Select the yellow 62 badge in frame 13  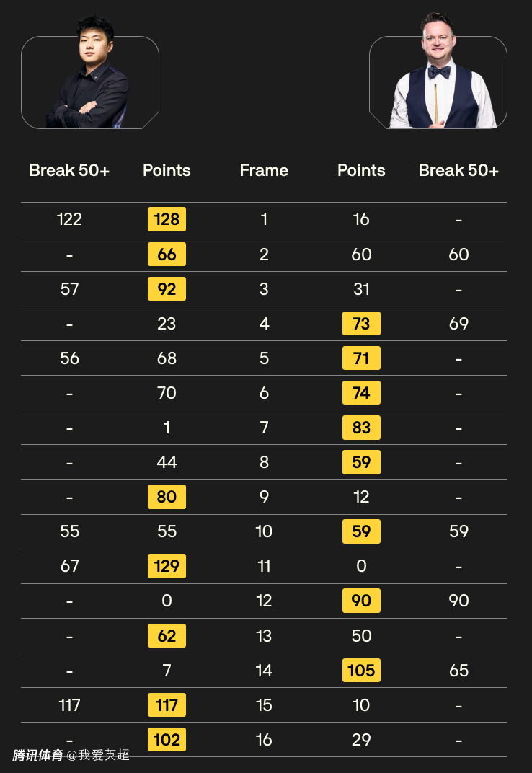[167, 636]
